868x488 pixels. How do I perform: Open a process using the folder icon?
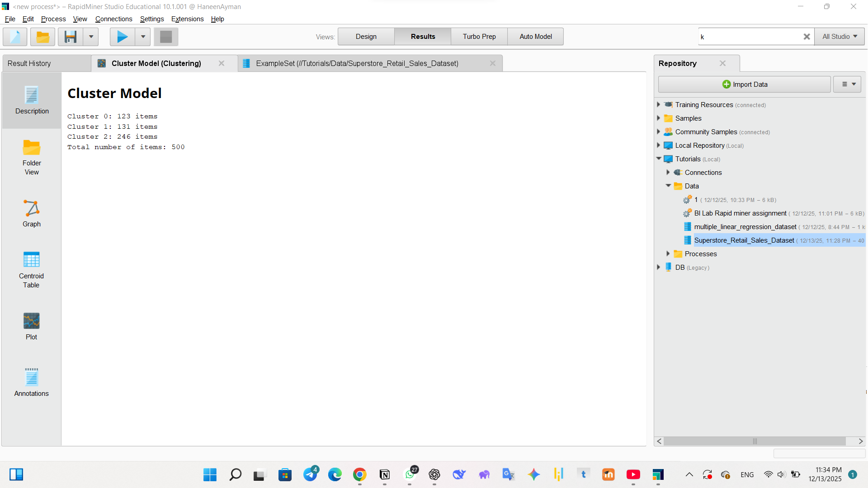tap(42, 37)
